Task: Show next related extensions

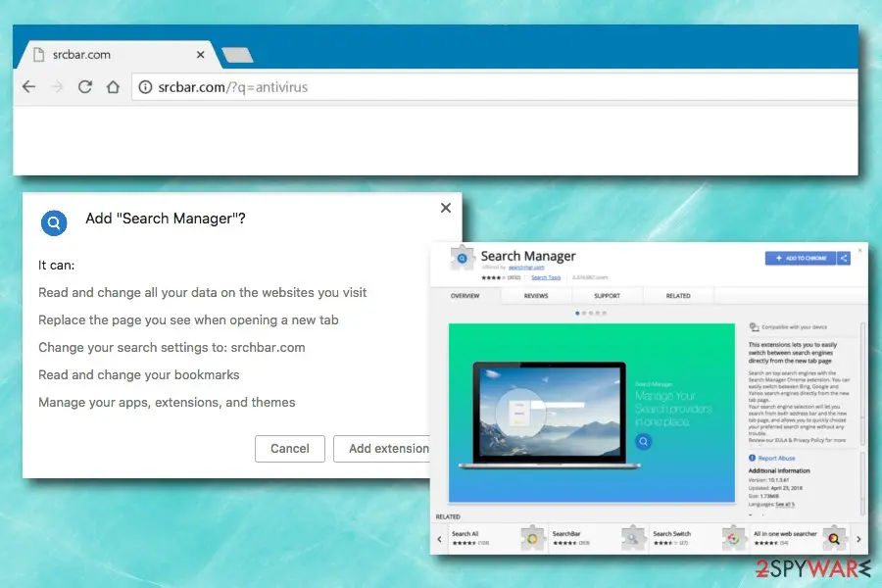Action: tap(858, 539)
